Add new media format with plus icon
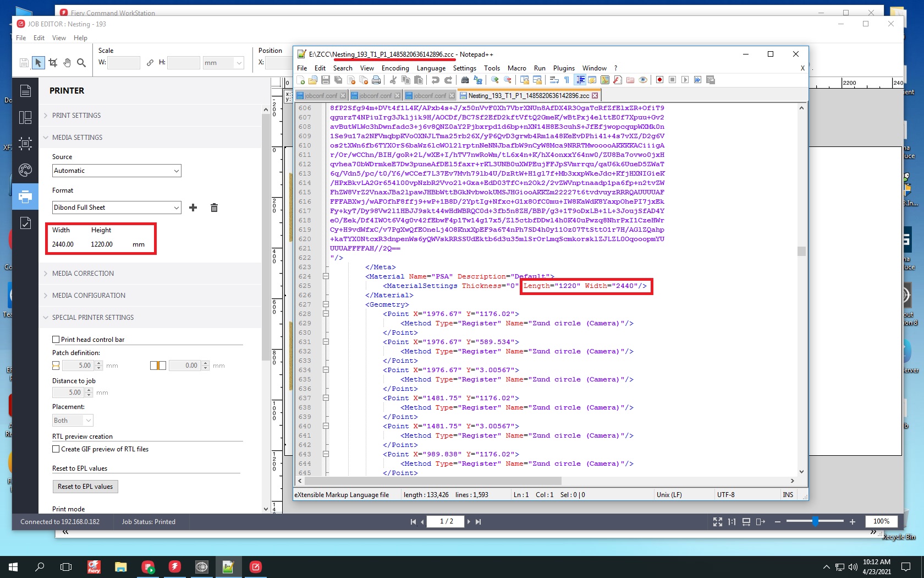Viewport: 924px width, 578px height. (193, 208)
